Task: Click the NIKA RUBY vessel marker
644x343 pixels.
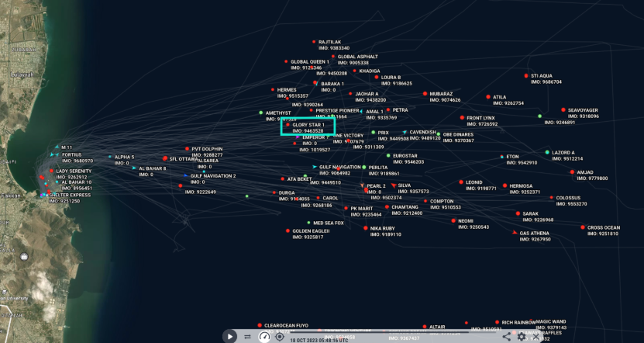Action: [x=366, y=228]
